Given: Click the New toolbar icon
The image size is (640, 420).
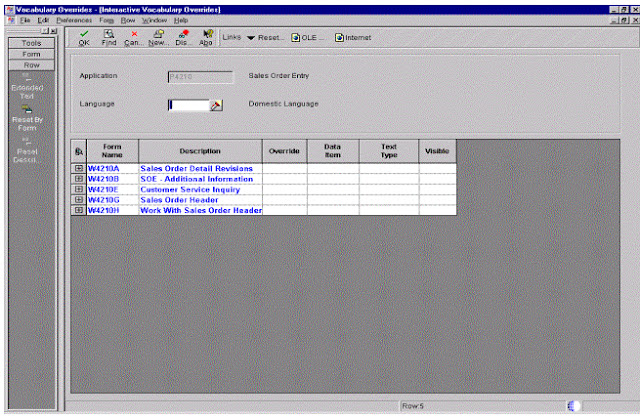Looking at the screenshot, I should click(x=158, y=38).
